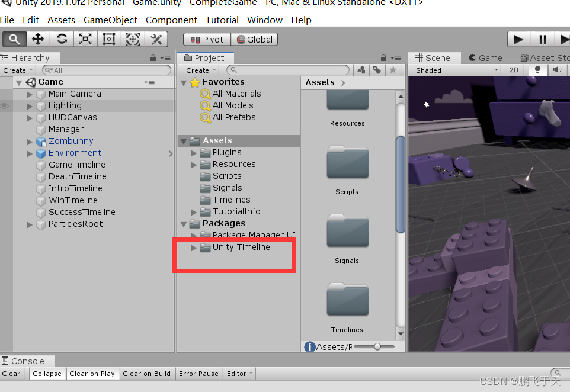
Task: Select the Rect Transform tool
Action: point(108,39)
